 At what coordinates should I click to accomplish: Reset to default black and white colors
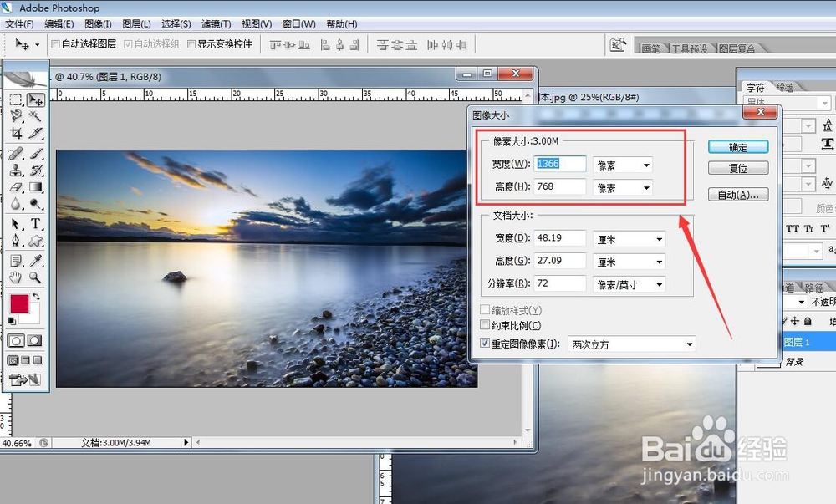pyautogui.click(x=11, y=321)
